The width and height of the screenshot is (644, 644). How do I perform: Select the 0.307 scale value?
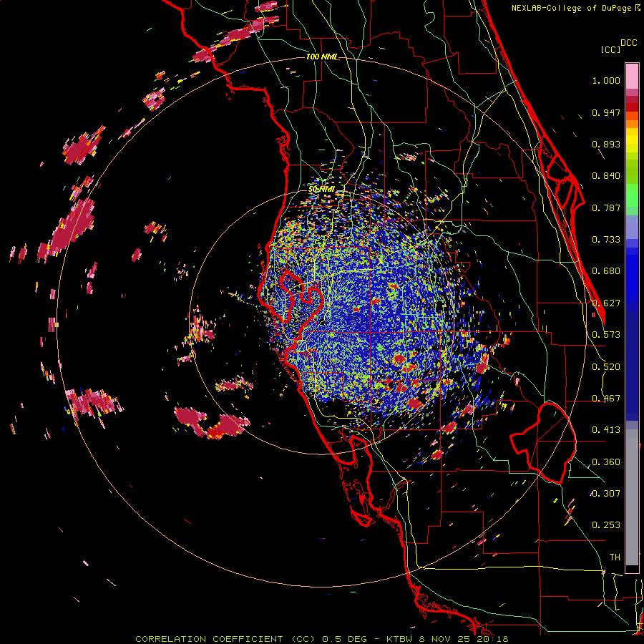coord(606,493)
